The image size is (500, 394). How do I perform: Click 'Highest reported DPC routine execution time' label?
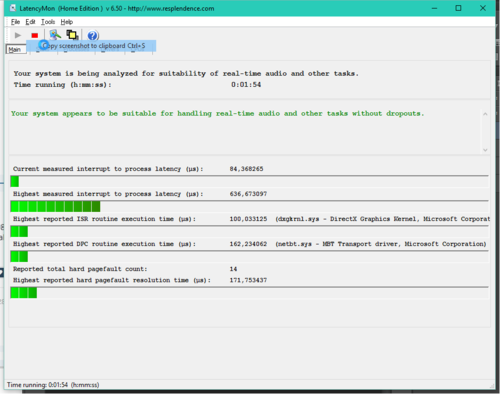click(104, 244)
